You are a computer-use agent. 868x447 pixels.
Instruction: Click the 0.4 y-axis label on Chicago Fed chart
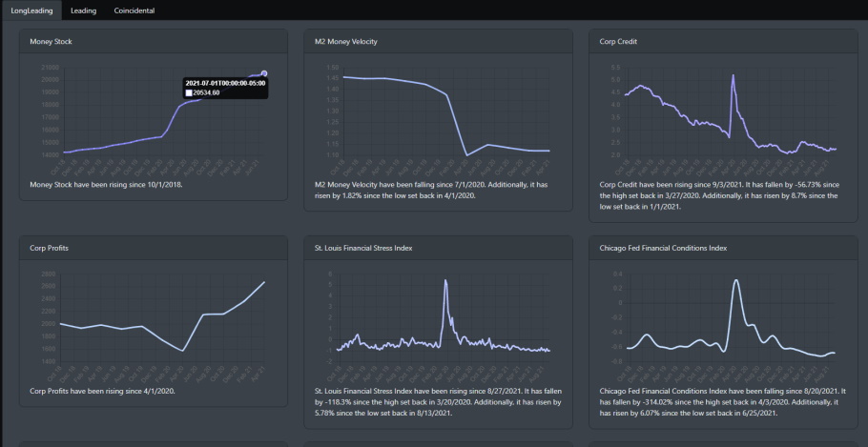click(618, 274)
